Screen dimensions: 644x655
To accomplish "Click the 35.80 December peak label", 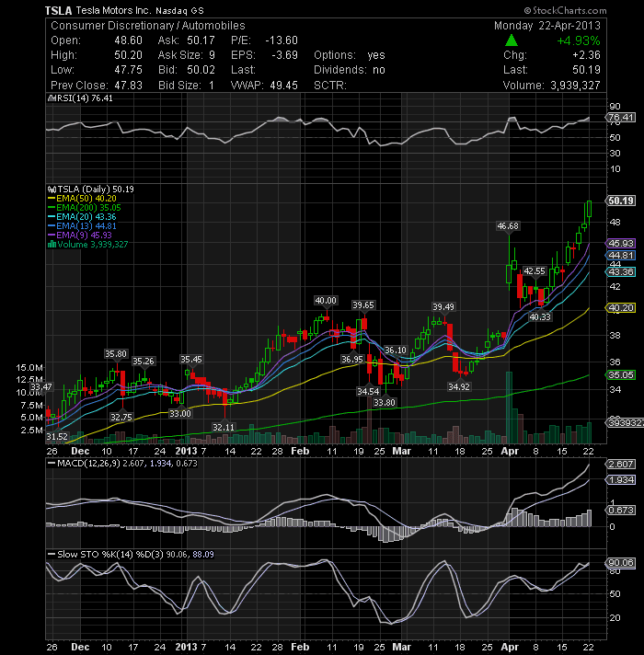I will tap(116, 354).
